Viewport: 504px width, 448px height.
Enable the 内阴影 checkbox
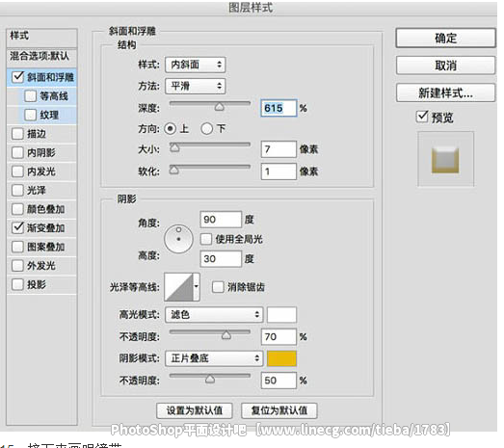click(17, 152)
